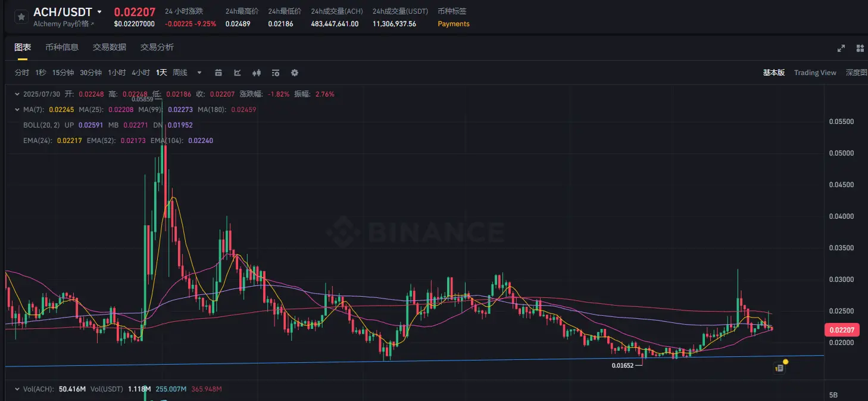Open the Alchemy Pay价格 link
The height and width of the screenshot is (401, 868).
[x=64, y=24]
